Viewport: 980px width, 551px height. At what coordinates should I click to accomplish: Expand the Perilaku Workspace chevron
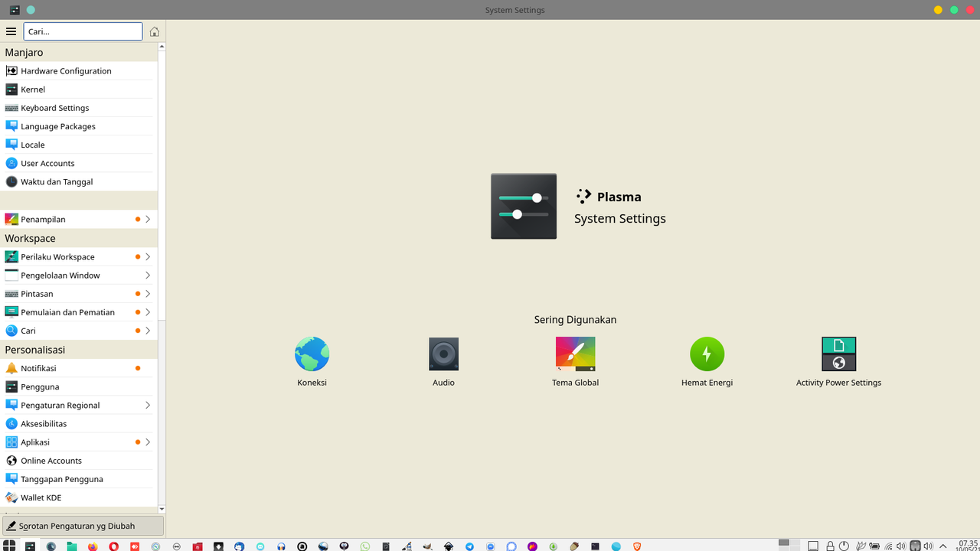(x=148, y=257)
